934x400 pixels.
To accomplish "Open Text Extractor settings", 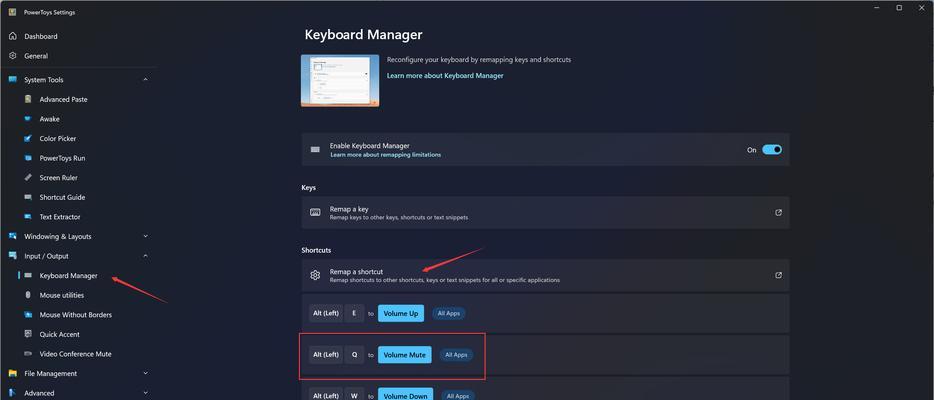I will pos(60,217).
